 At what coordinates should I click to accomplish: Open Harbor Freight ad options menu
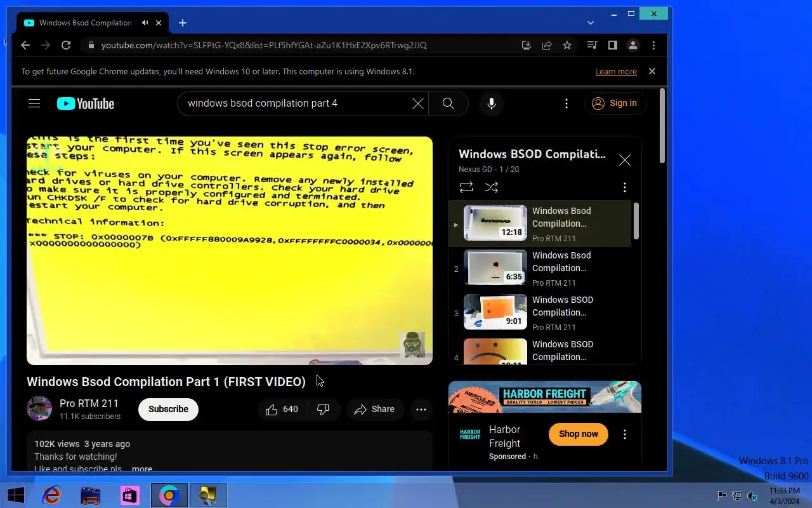tap(624, 434)
